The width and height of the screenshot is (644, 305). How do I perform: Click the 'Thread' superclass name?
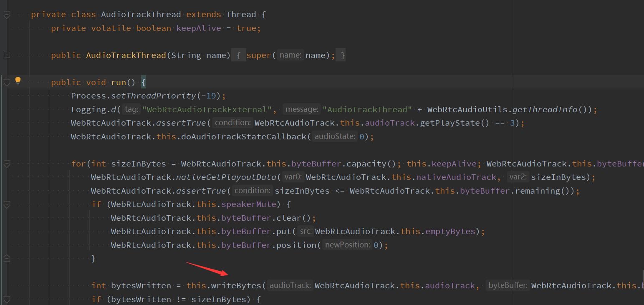(241, 15)
